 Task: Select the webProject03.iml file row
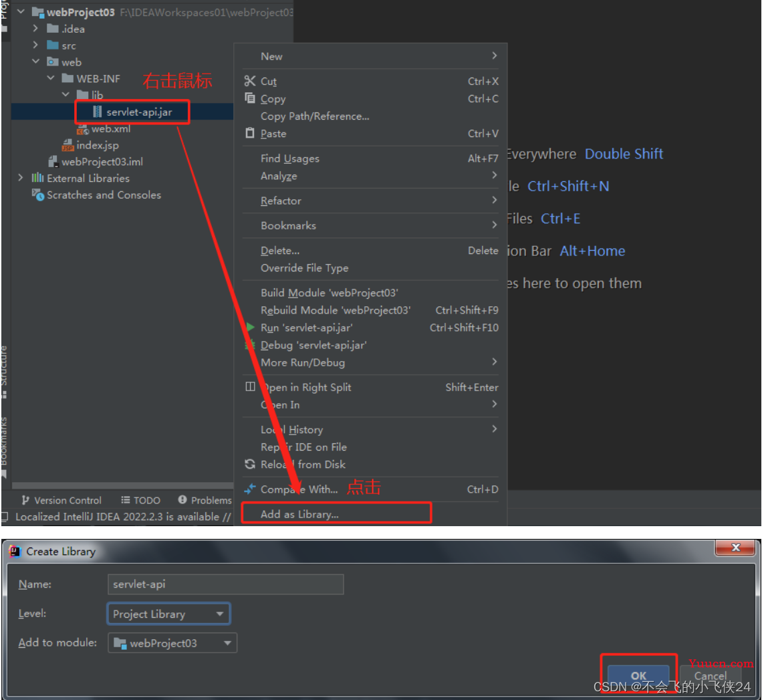coord(122,161)
